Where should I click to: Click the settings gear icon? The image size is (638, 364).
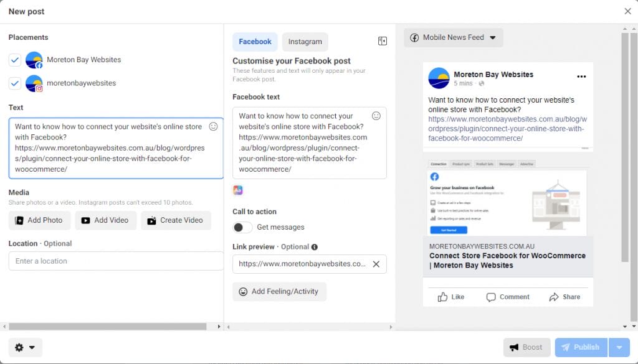pos(19,347)
